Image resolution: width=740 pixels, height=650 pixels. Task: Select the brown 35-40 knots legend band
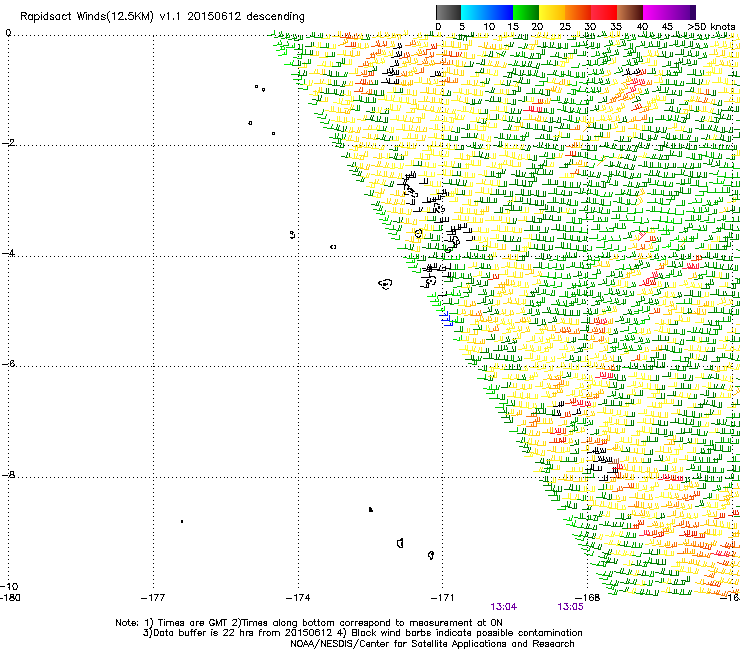(x=630, y=12)
